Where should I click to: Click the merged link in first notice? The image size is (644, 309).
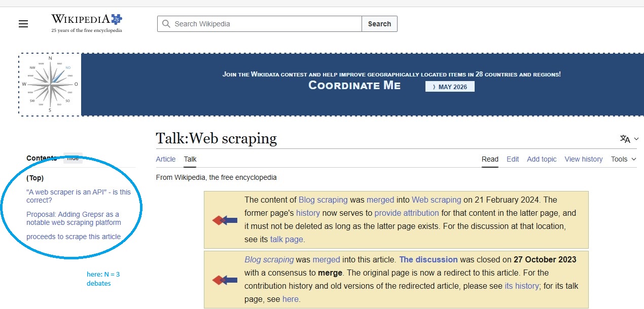pyautogui.click(x=380, y=200)
